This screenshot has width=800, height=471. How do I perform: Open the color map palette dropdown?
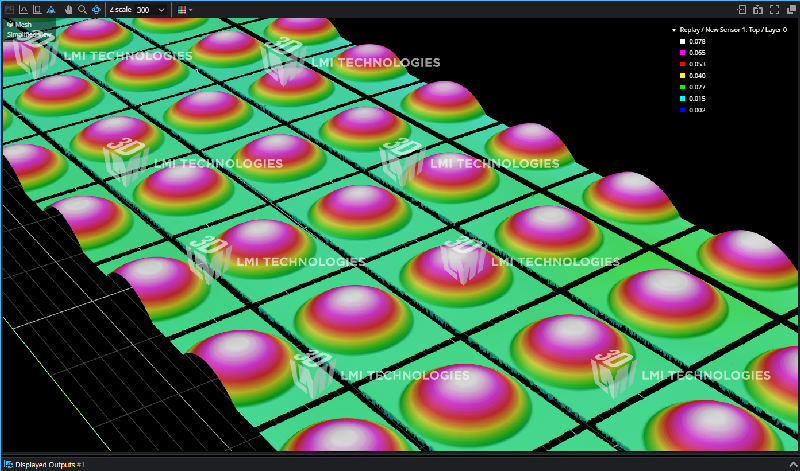point(190,10)
